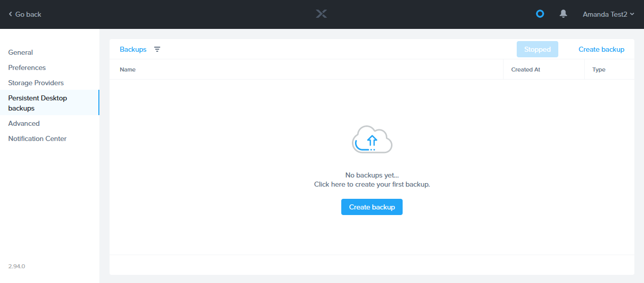Click the Type column header

(599, 69)
